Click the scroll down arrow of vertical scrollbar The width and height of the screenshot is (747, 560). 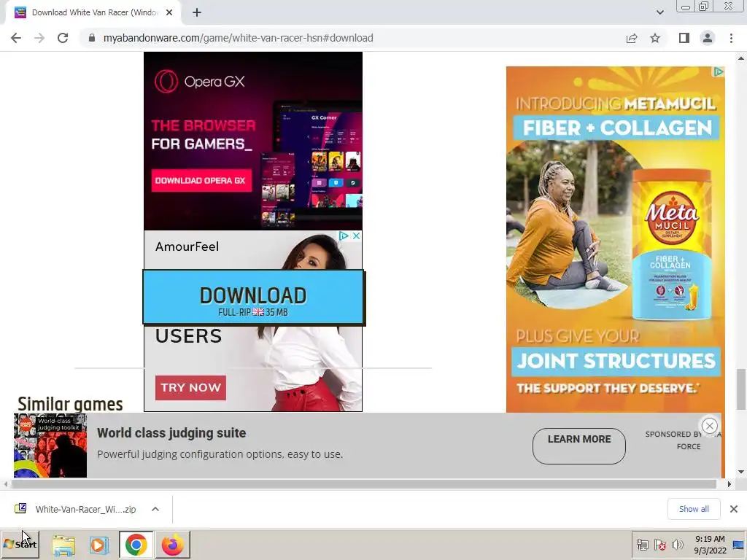tap(741, 472)
